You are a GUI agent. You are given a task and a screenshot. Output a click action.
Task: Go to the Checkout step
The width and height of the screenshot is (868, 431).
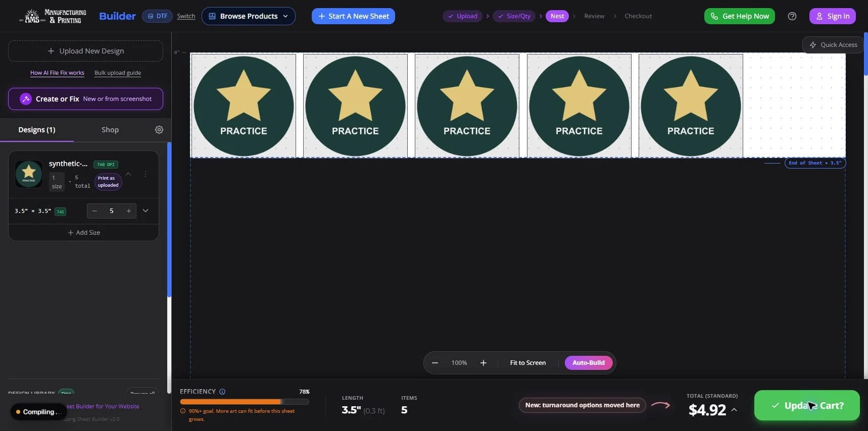638,16
